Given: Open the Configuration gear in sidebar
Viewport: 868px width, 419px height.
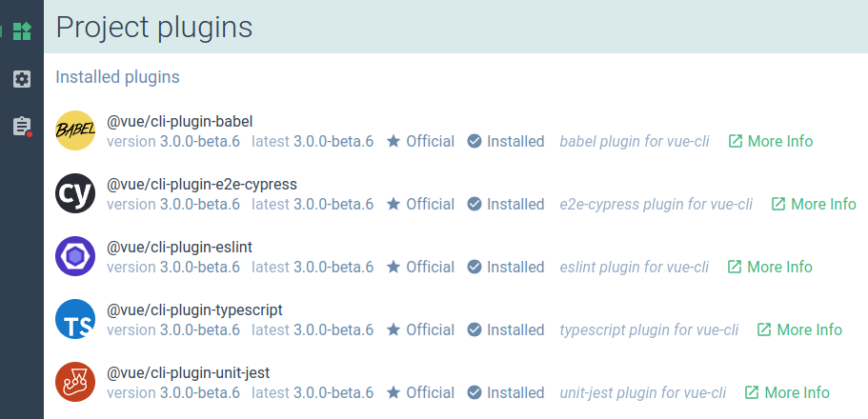Looking at the screenshot, I should point(22,79).
